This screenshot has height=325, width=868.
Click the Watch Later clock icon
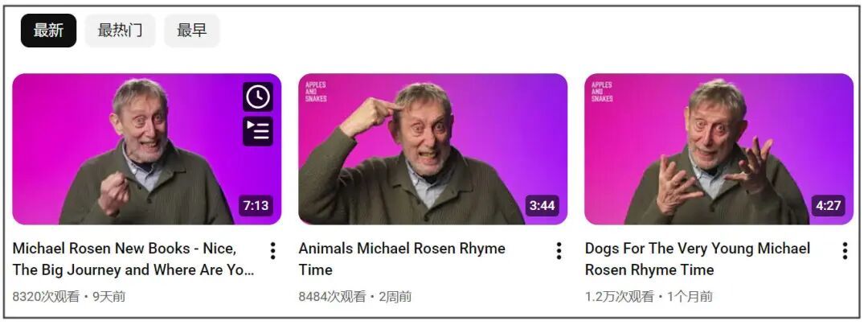click(x=257, y=97)
